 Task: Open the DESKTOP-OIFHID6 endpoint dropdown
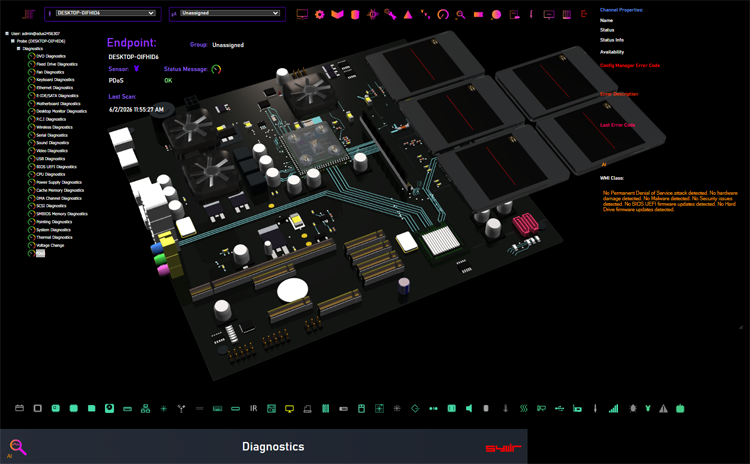(x=103, y=13)
